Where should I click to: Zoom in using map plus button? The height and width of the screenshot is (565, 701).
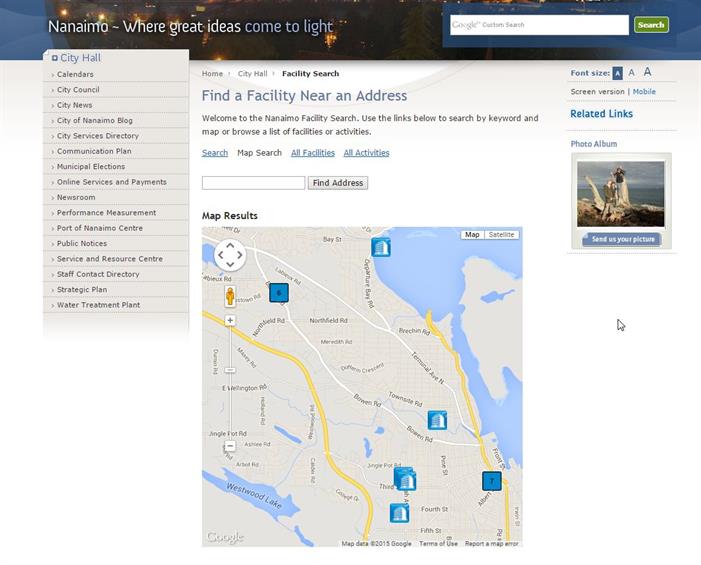click(230, 321)
